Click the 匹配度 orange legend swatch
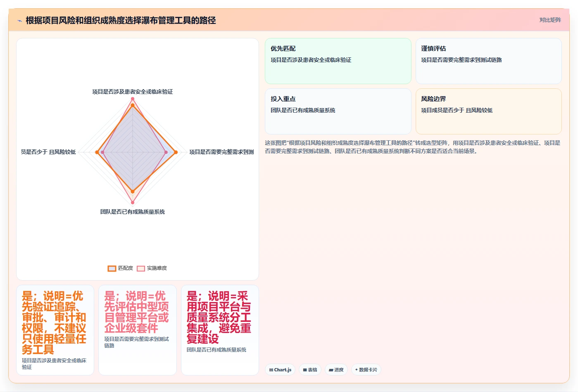This screenshot has height=392, width=578. tap(112, 269)
